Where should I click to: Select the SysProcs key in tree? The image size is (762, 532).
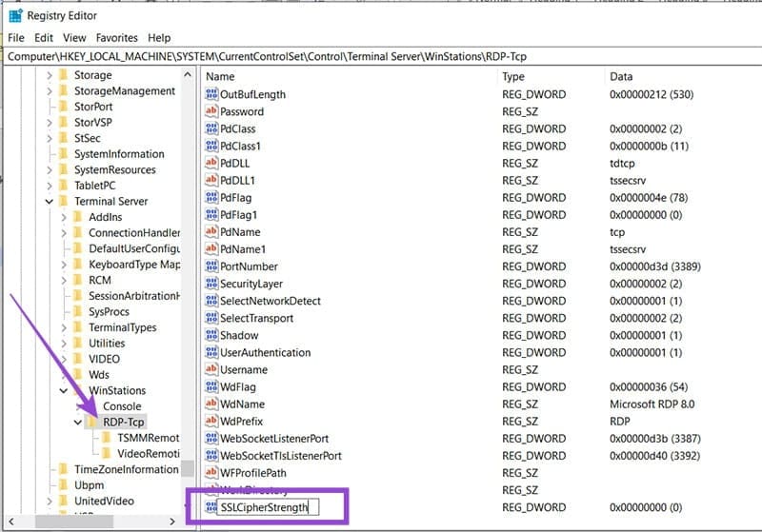coord(109,311)
